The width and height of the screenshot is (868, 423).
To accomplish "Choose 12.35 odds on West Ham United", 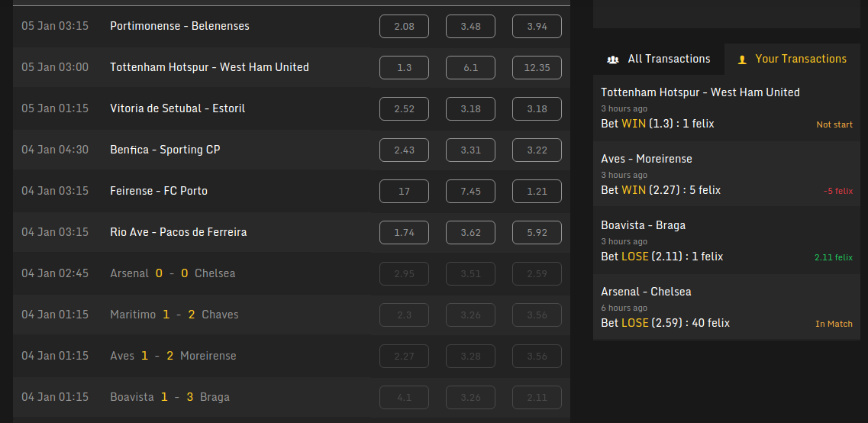I will pos(537,67).
